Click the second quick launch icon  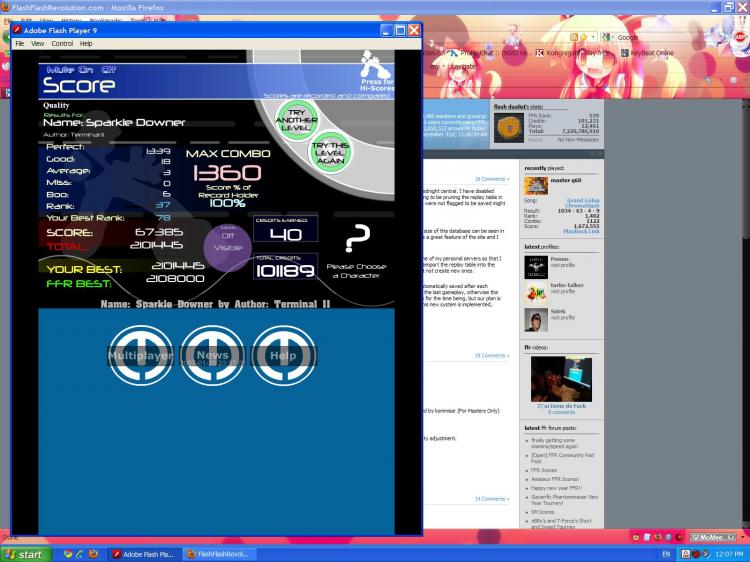click(x=80, y=554)
